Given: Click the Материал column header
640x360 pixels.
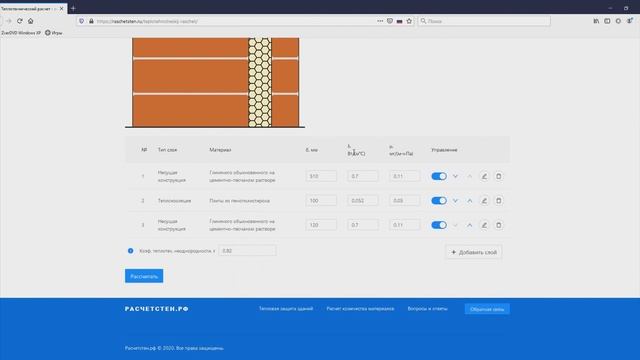Looking at the screenshot, I should click(220, 150).
